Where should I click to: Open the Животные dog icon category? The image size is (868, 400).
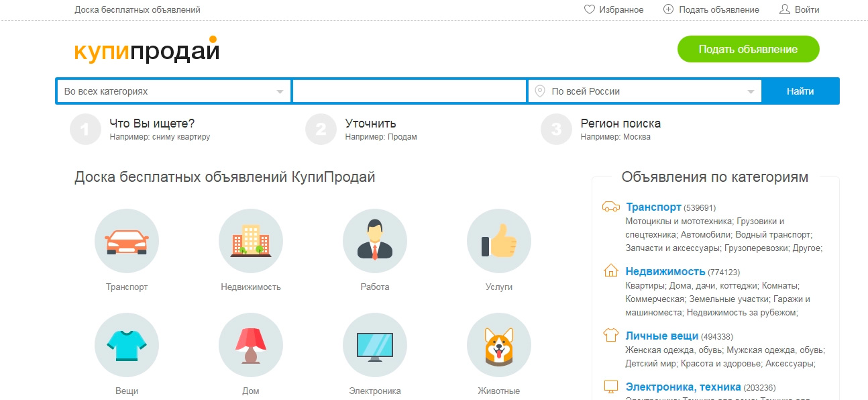[499, 345]
